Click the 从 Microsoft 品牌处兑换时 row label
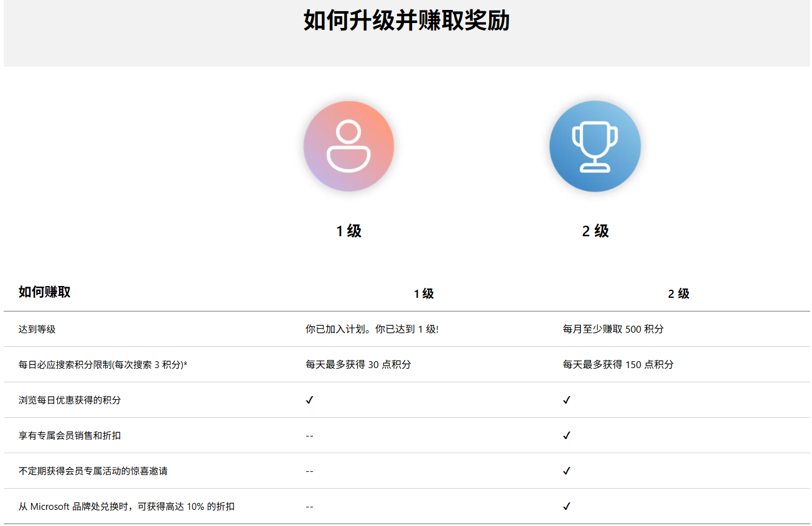 pos(126,507)
